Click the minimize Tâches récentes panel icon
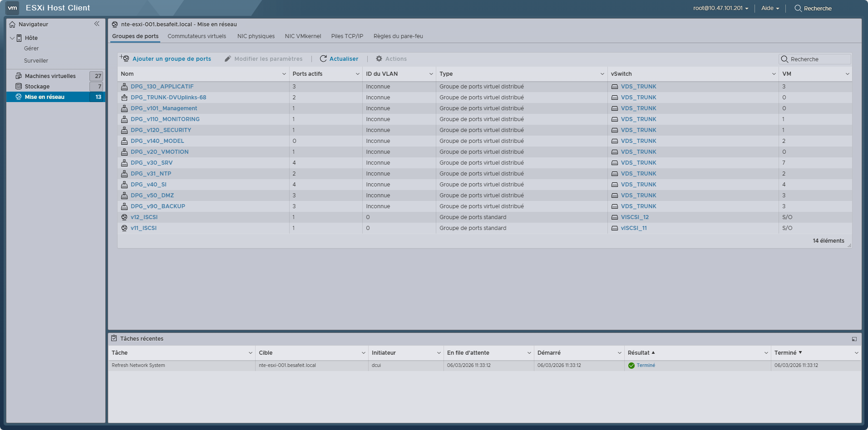The width and height of the screenshot is (868, 430). tap(854, 339)
